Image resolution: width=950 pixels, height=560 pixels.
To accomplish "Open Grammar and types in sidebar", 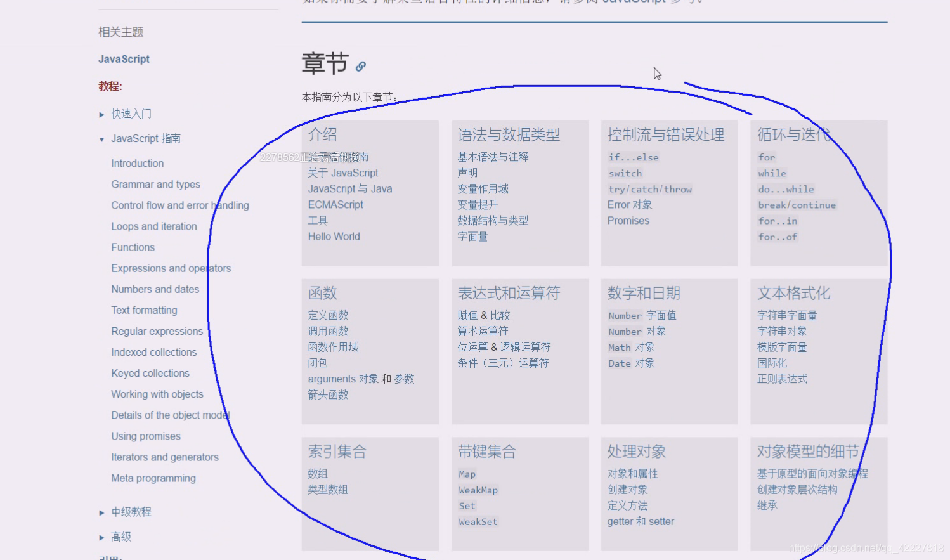I will tap(155, 184).
